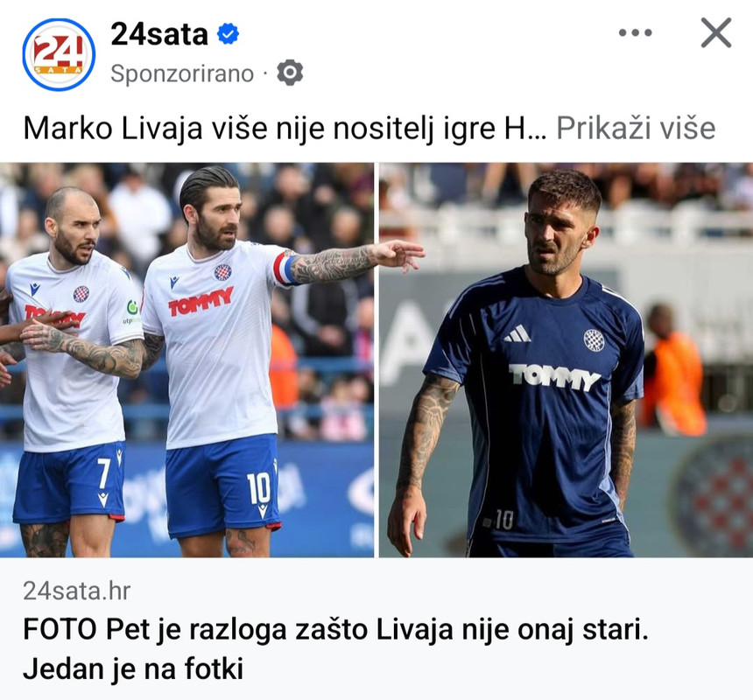Click the second headline line Jedan je na fotki
Viewport: 753px width, 700px height.
coord(133,668)
